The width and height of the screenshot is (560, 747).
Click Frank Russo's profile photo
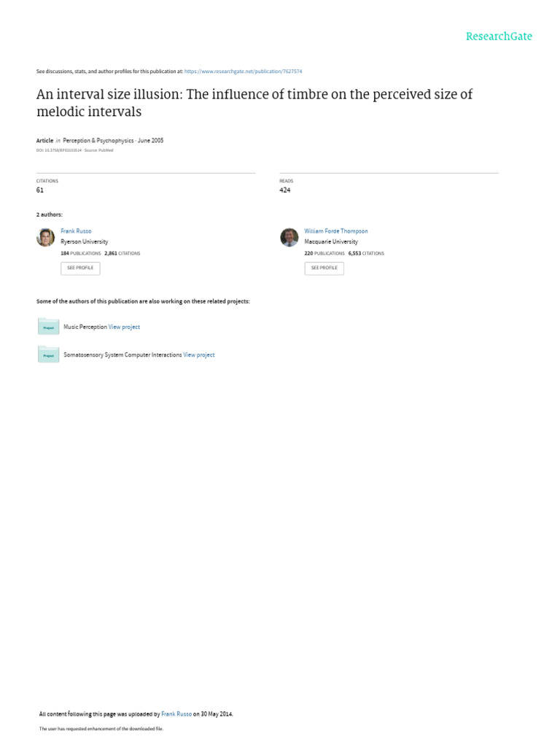tap(46, 237)
